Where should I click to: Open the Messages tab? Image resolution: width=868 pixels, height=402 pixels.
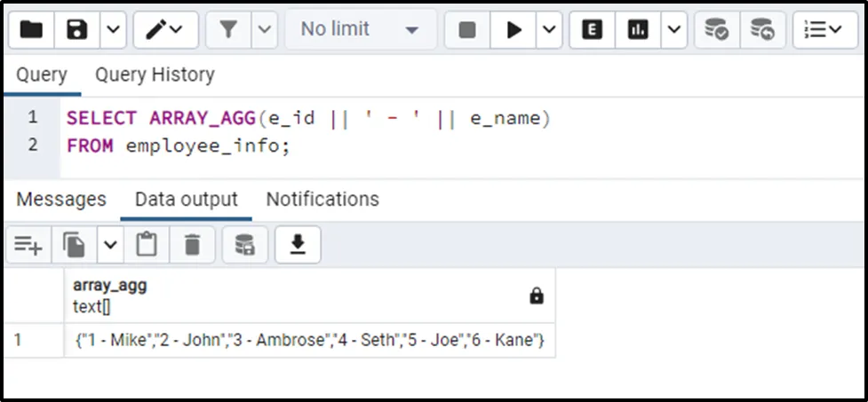pyautogui.click(x=61, y=200)
